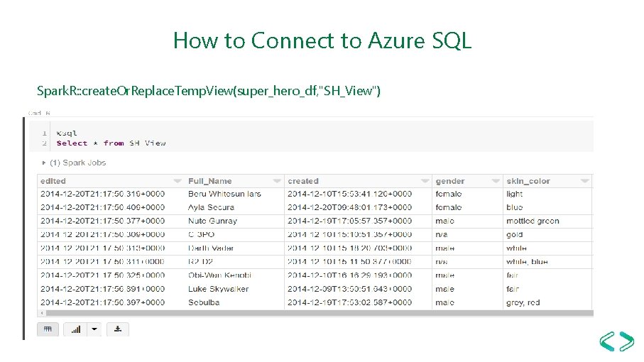
Task: Click the white, blue skin color cell
Action: coord(527,261)
